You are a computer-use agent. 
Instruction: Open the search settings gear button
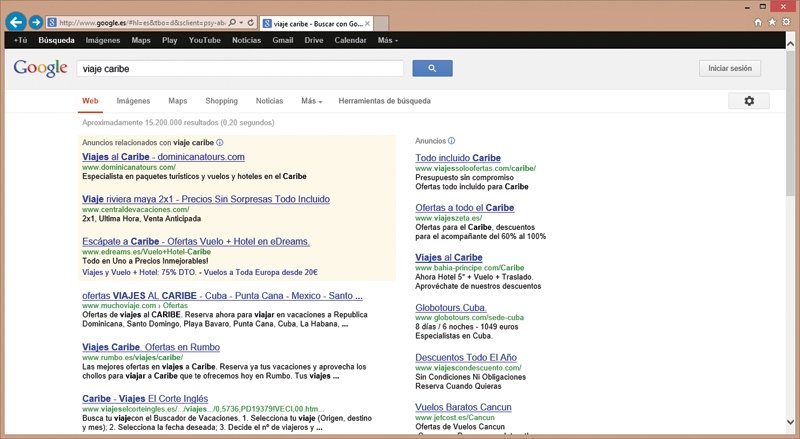[x=748, y=101]
